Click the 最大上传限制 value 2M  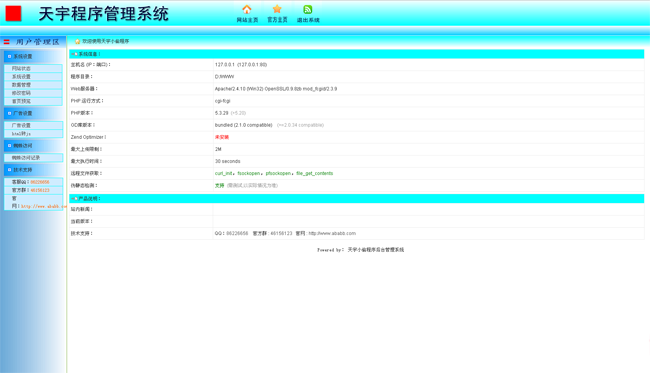218,149
